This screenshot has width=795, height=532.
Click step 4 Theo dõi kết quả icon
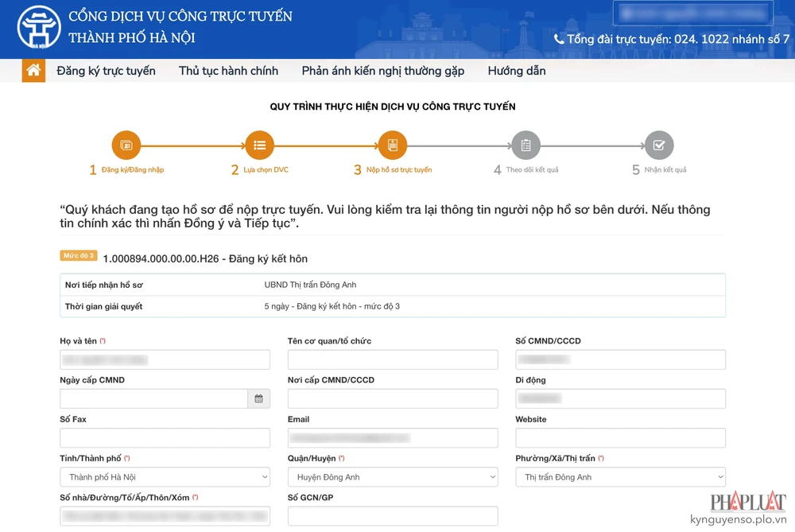point(525,146)
